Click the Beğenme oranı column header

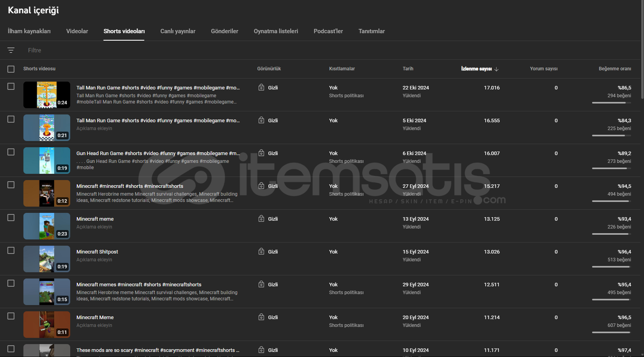615,69
